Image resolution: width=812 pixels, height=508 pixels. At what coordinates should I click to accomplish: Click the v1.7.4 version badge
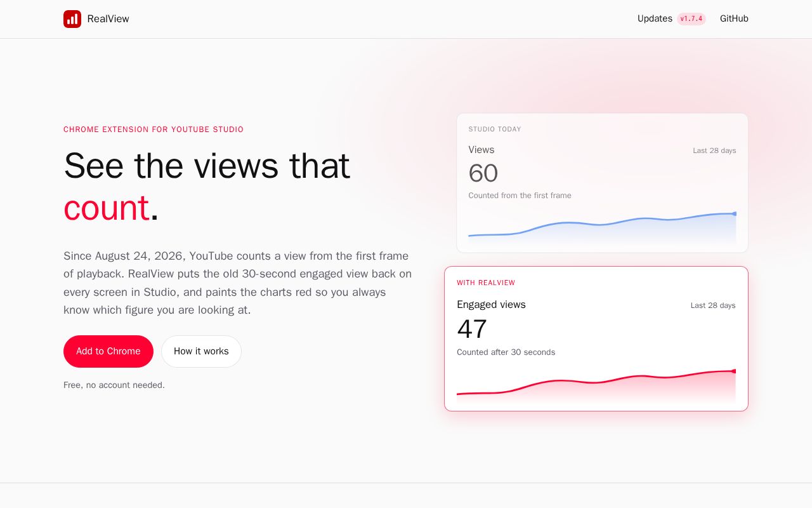tap(691, 19)
